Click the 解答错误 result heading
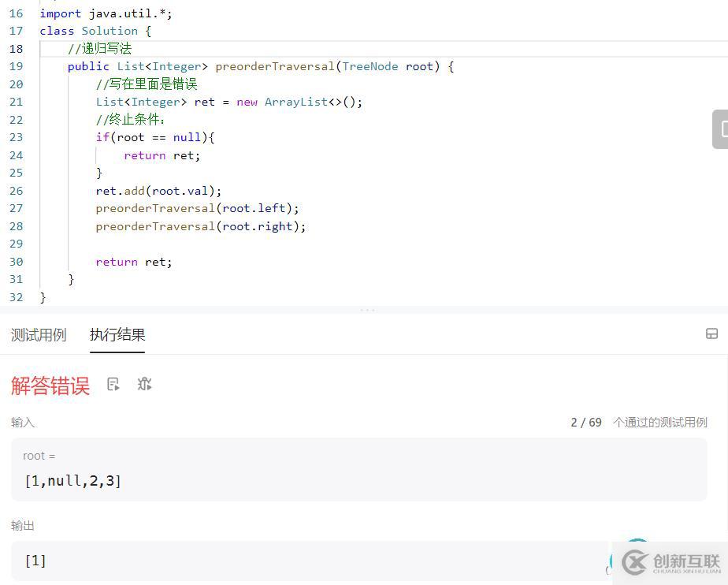This screenshot has width=728, height=585. (x=50, y=386)
